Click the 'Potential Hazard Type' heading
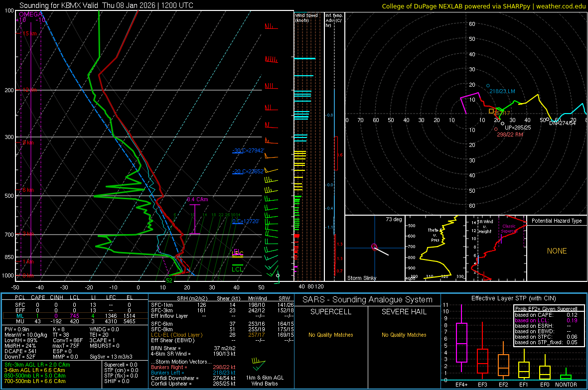This screenshot has height=390, width=588. pos(557,221)
